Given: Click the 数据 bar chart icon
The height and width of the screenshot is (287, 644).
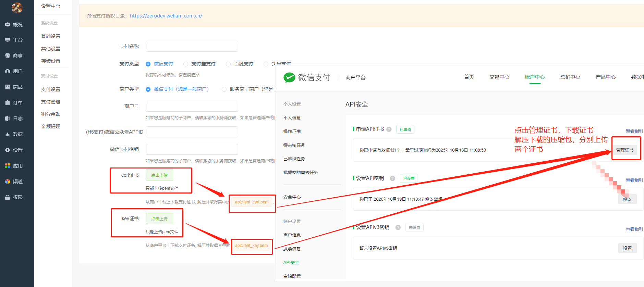Looking at the screenshot, I should click(8, 134).
